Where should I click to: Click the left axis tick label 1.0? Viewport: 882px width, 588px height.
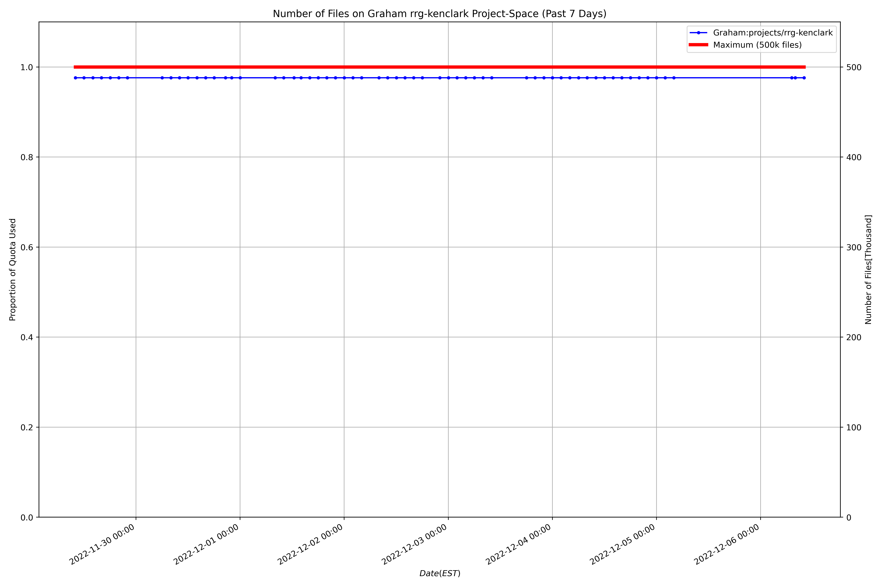tap(27, 67)
